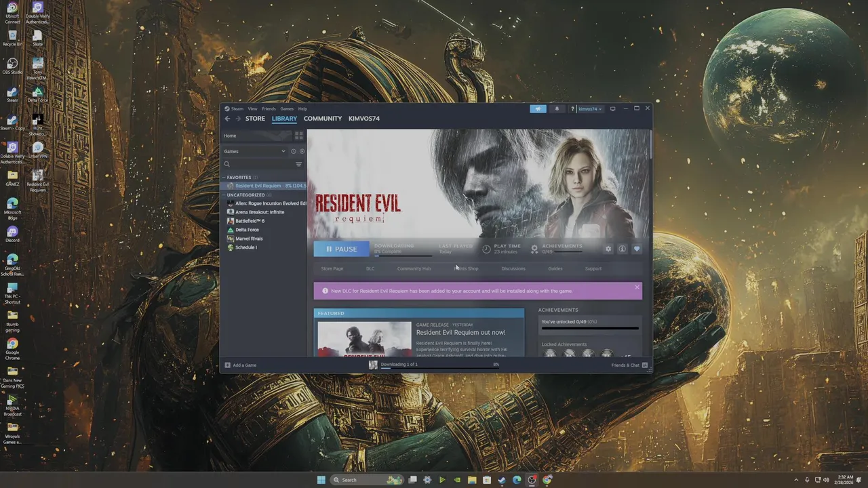Pause the Resident Evil Requiem download
The height and width of the screenshot is (488, 868).
(342, 249)
